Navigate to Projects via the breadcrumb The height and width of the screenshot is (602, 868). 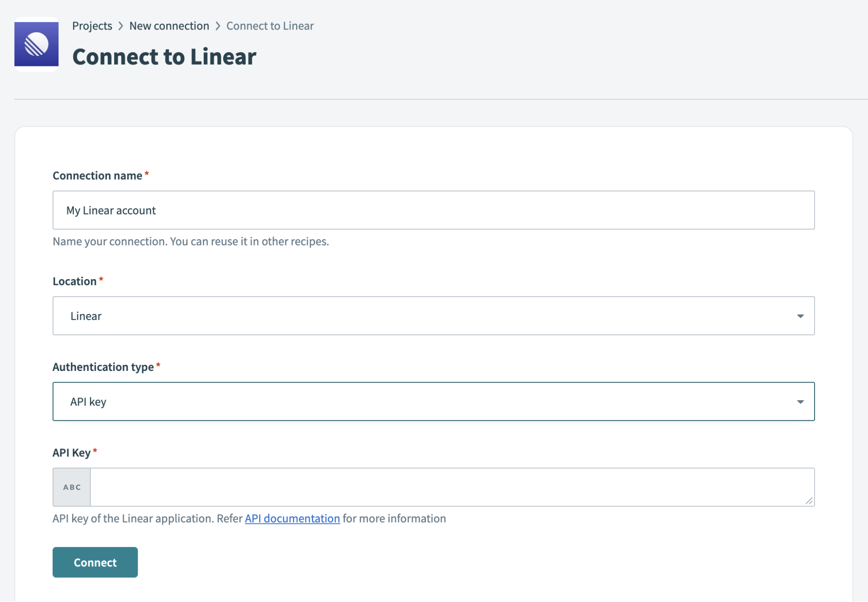(92, 26)
